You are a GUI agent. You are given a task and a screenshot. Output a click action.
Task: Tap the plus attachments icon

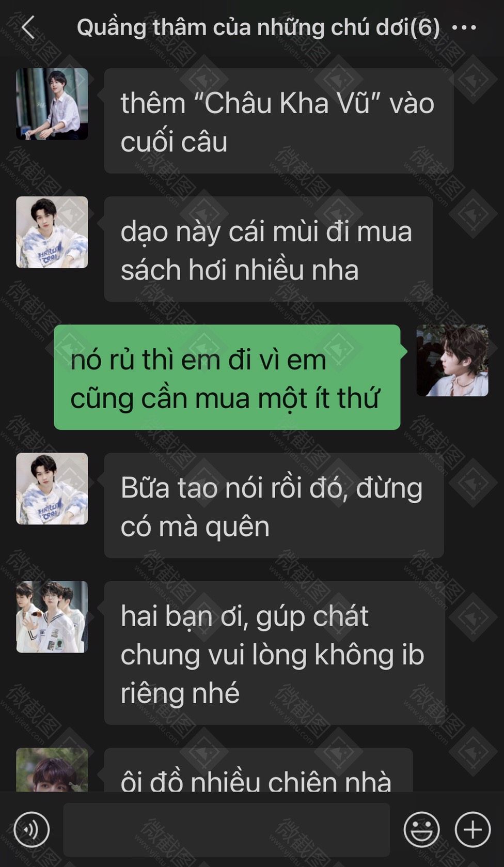(472, 830)
